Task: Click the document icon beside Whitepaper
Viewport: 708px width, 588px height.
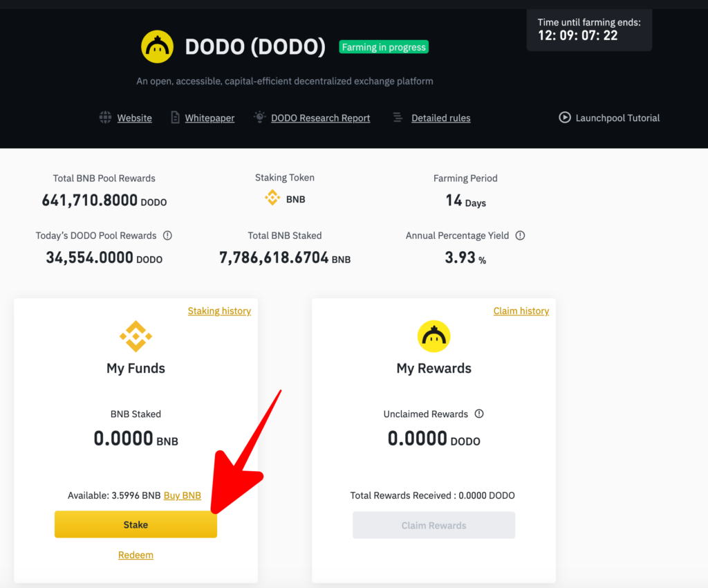Action: [176, 118]
